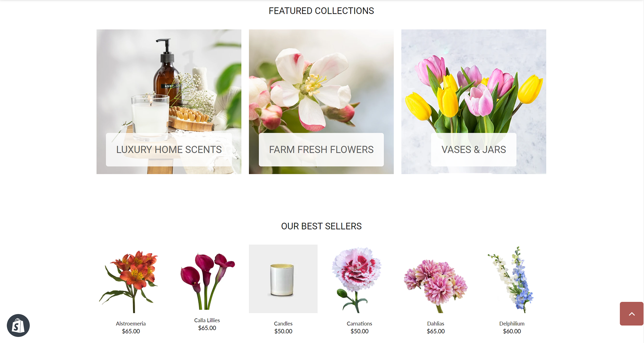Select the Candles product image
This screenshot has height=343, width=644.
pyautogui.click(x=283, y=279)
